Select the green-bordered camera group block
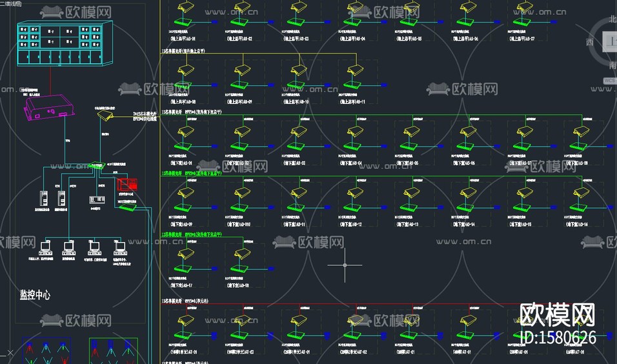 pos(114,350)
